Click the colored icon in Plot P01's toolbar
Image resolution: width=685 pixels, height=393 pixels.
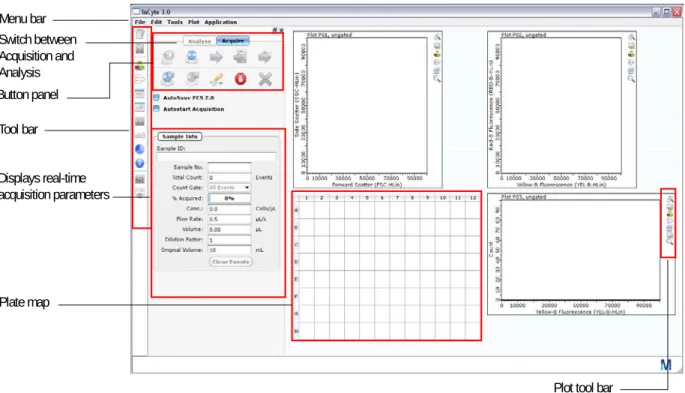click(x=437, y=54)
